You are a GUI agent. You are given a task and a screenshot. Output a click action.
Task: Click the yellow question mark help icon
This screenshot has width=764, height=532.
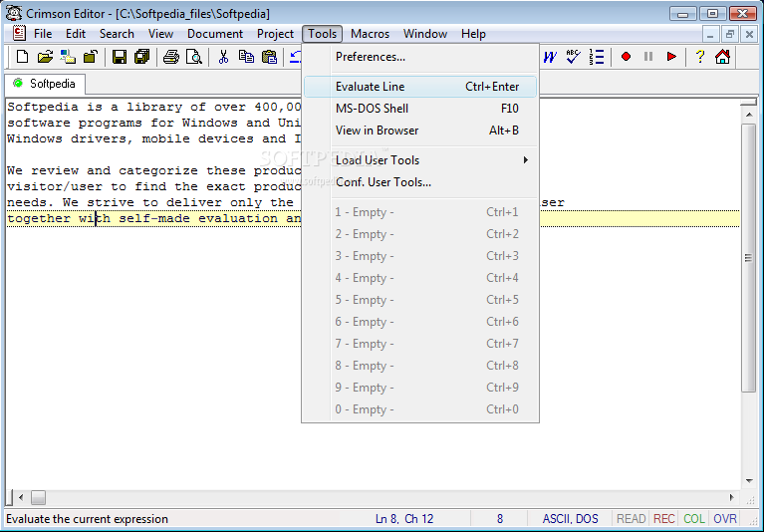click(699, 57)
